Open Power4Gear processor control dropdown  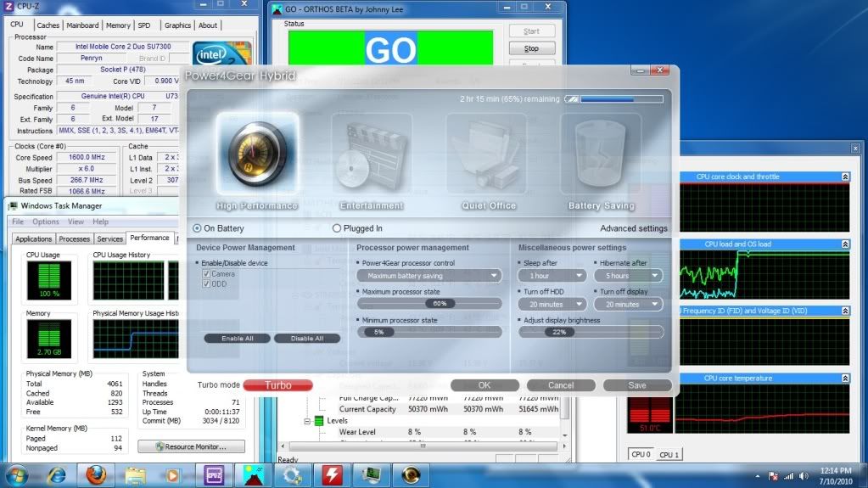tap(429, 275)
